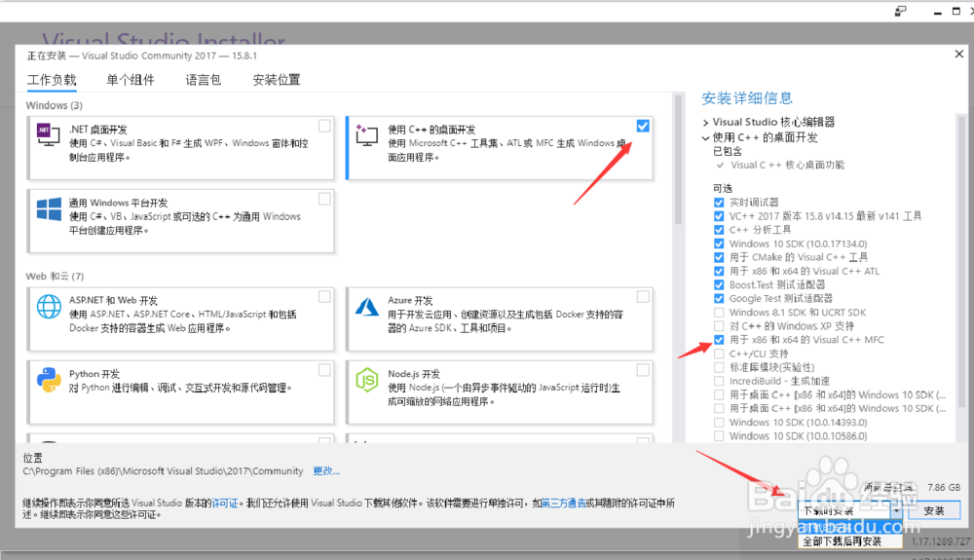
Task: Click the install path C:\Program Files (x86) text
Action: pyautogui.click(x=163, y=471)
